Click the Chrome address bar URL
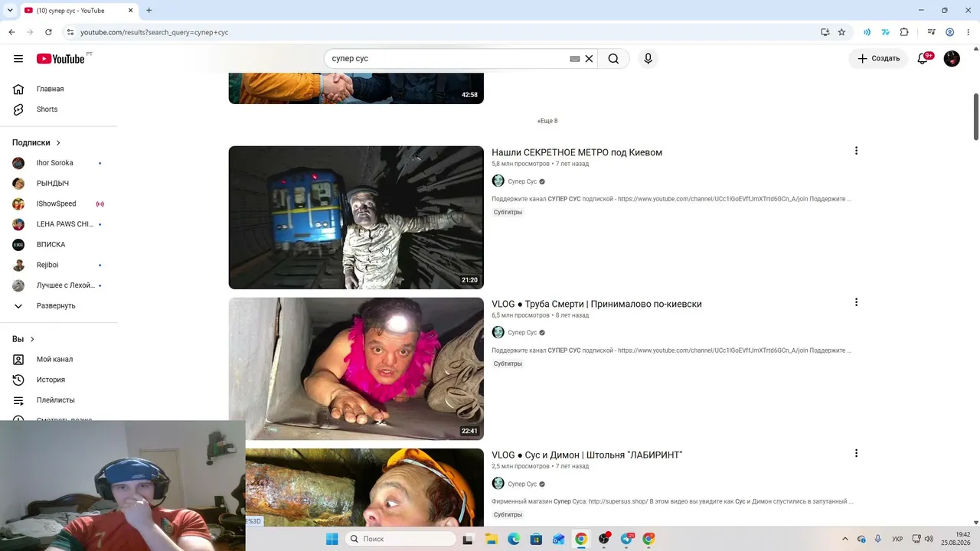Viewport: 980px width, 551px height. coord(154,32)
